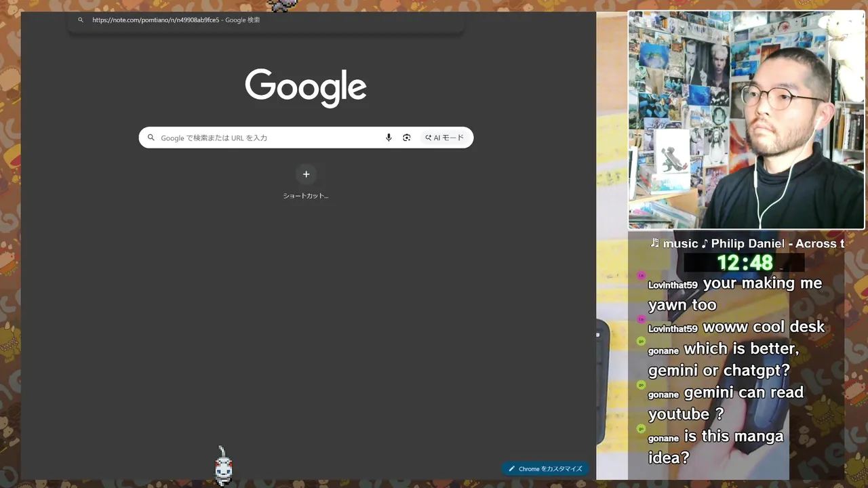Select the note.com URL suggestion in omnibox
The height and width of the screenshot is (488, 868).
(x=176, y=20)
